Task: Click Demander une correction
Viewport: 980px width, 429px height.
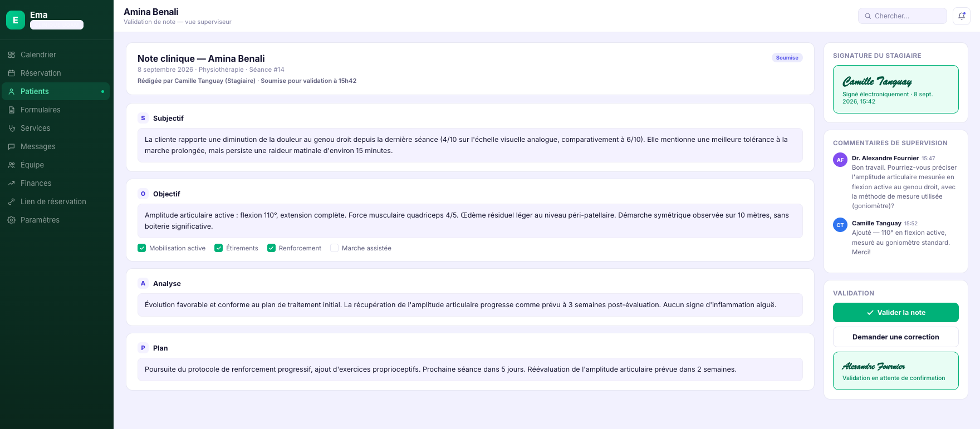Action: pos(896,337)
